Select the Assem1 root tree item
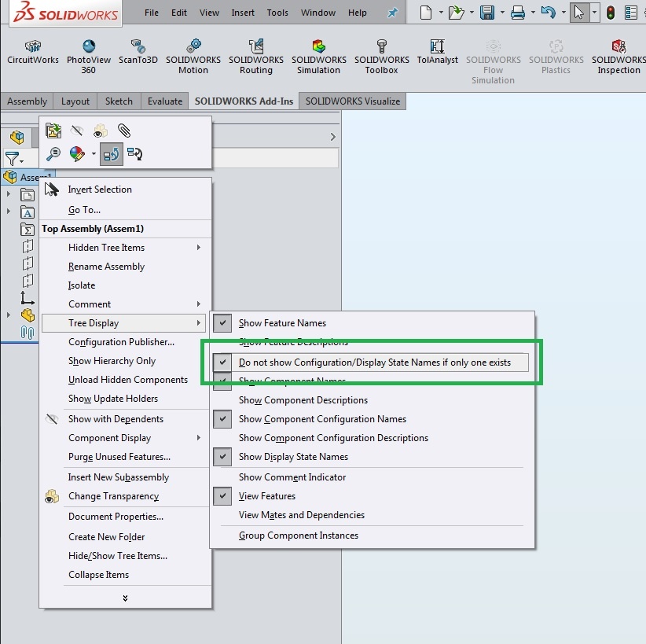646x644 pixels. coord(27,177)
